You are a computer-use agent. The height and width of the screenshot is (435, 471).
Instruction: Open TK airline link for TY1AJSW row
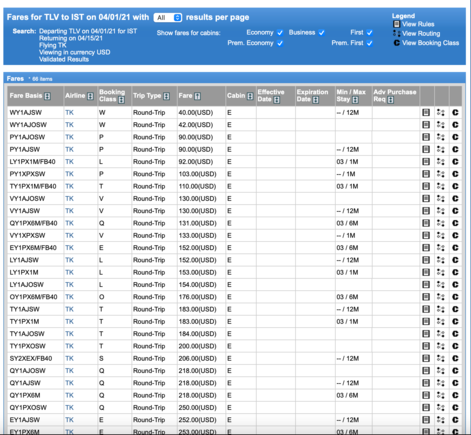coord(69,309)
